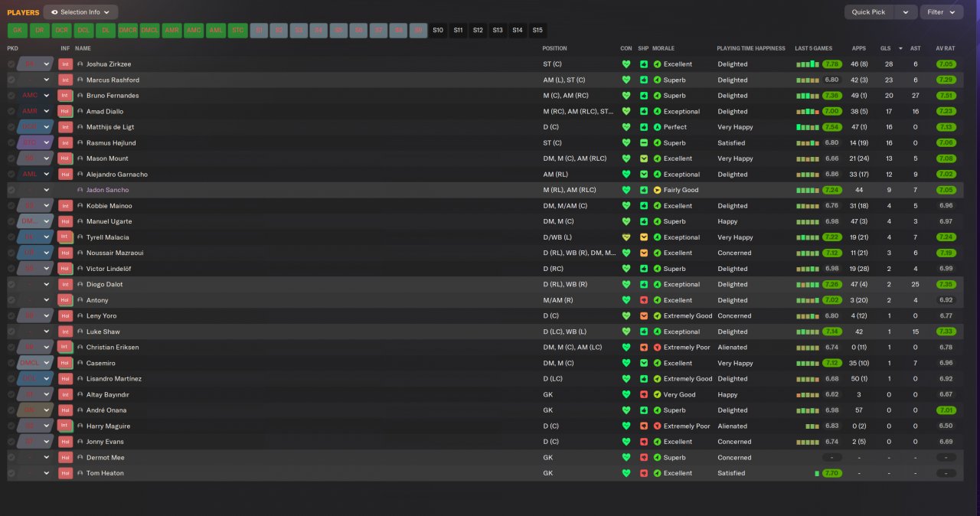Click the sharpness icon for Mason Mount
The height and width of the screenshot is (516, 980).
pos(644,158)
